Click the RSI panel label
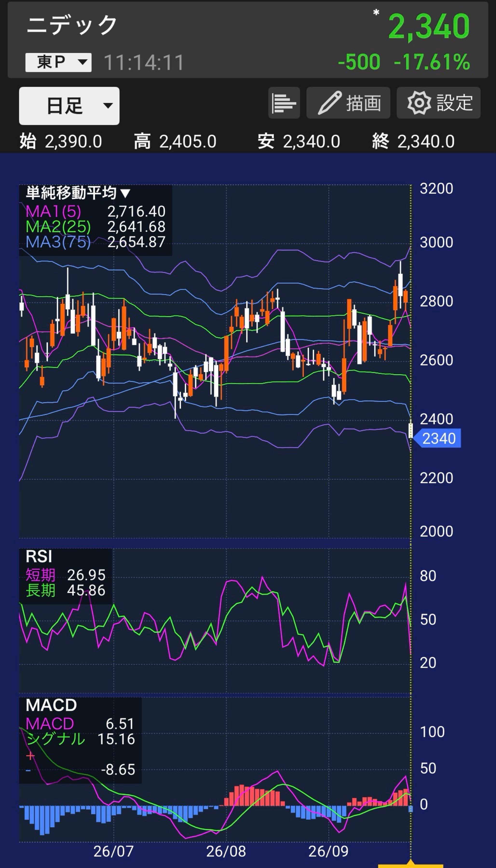 click(39, 557)
